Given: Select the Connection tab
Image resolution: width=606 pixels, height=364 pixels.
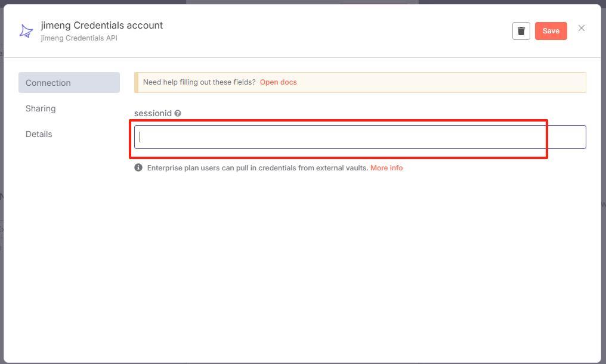Looking at the screenshot, I should click(x=69, y=83).
